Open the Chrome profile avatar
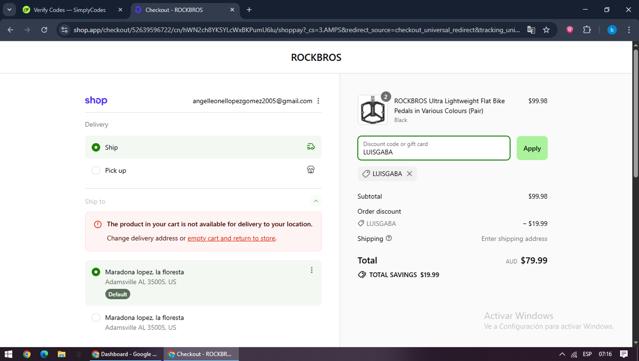 tap(612, 30)
